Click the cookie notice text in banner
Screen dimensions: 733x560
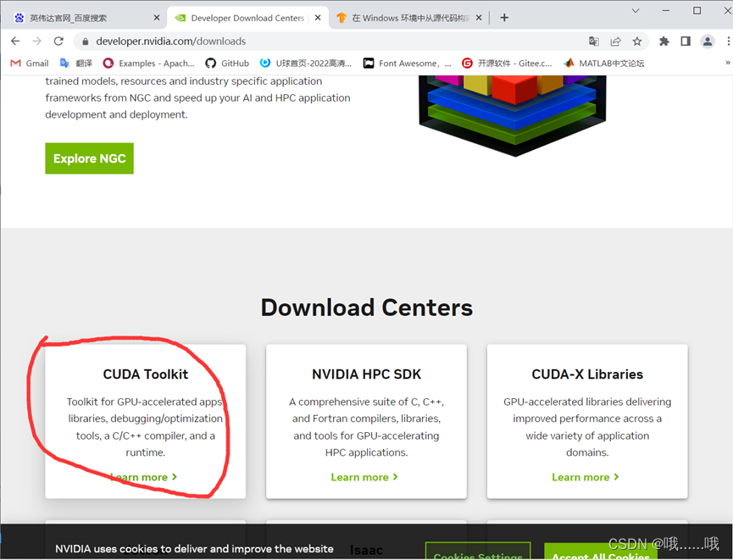tap(194, 549)
